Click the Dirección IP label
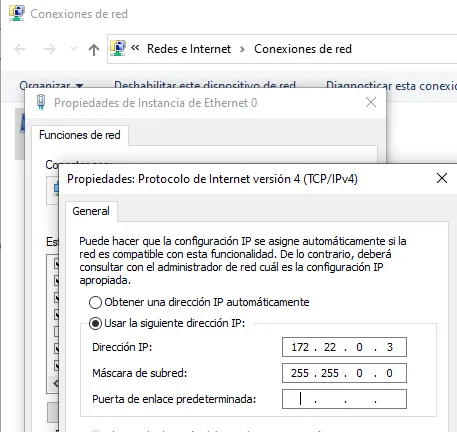457x432 pixels. pyautogui.click(x=122, y=347)
